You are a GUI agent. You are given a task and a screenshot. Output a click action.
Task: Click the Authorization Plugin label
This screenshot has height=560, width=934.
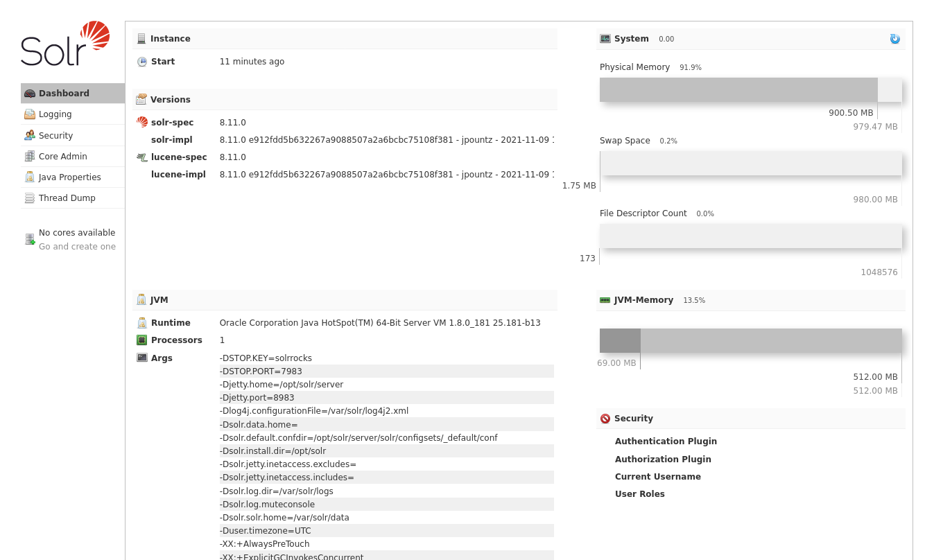663,460
